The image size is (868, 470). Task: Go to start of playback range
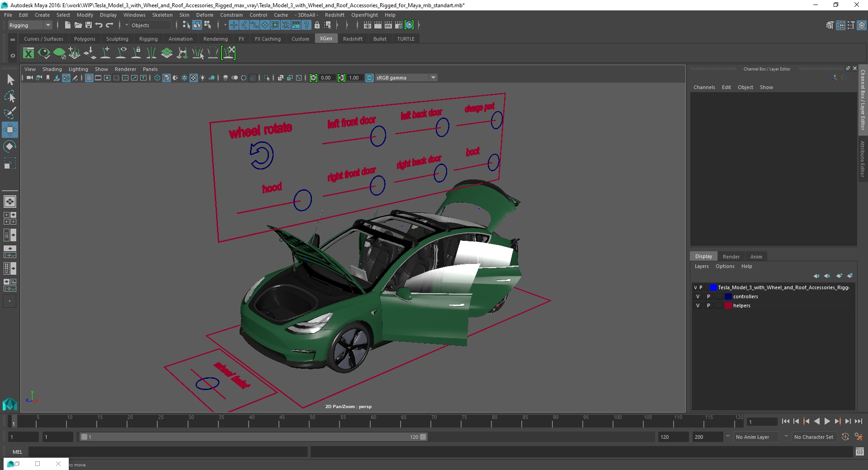[x=786, y=421]
